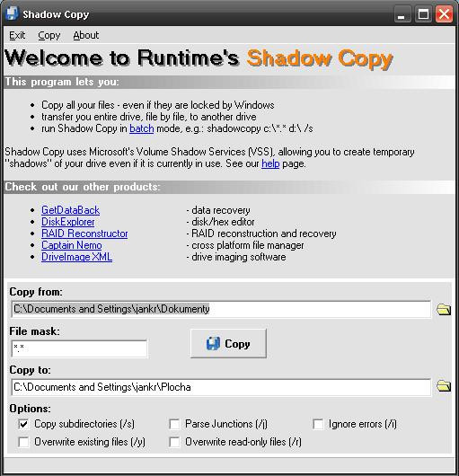
Task: Follow the batch mode link
Action: [x=141, y=128]
